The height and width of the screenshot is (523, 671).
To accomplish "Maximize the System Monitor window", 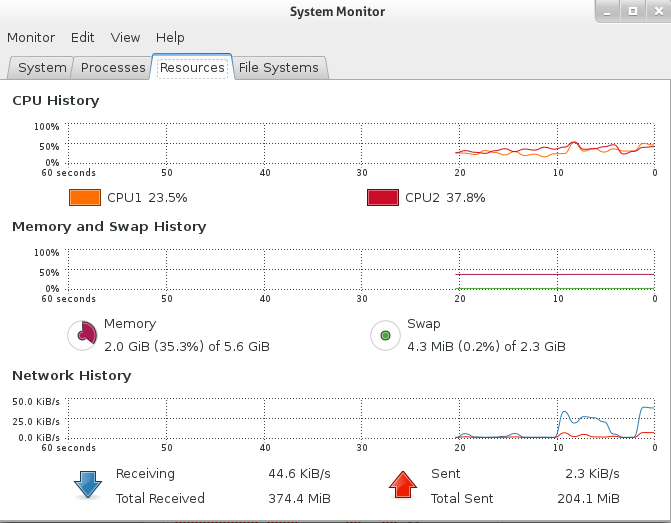I will (633, 12).
